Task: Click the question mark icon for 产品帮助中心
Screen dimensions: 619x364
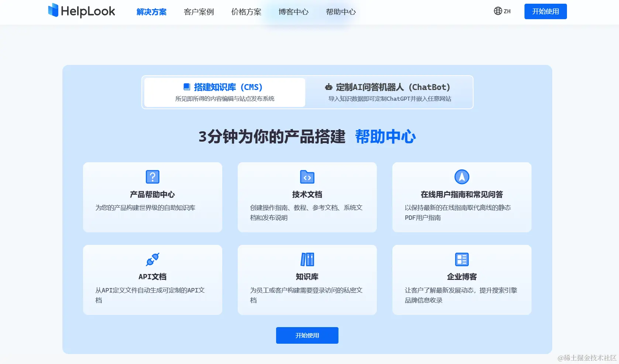Action: click(x=152, y=177)
